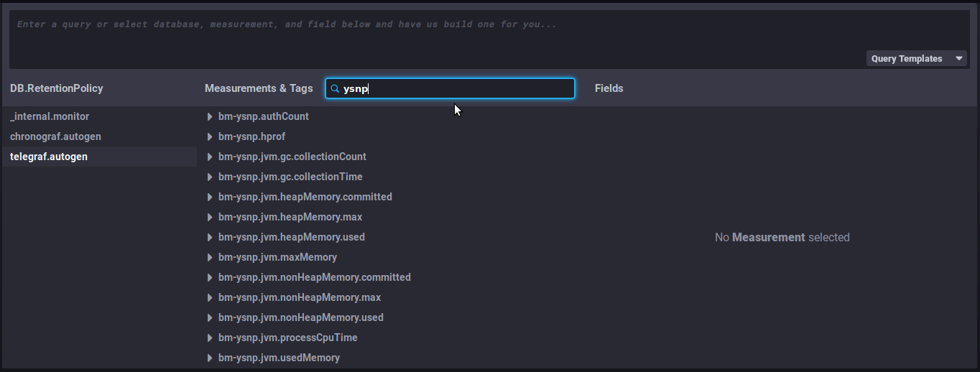Viewport: 980px width, 372px height.
Task: Select the telegraf.autogen retention policy
Action: pyautogui.click(x=49, y=157)
